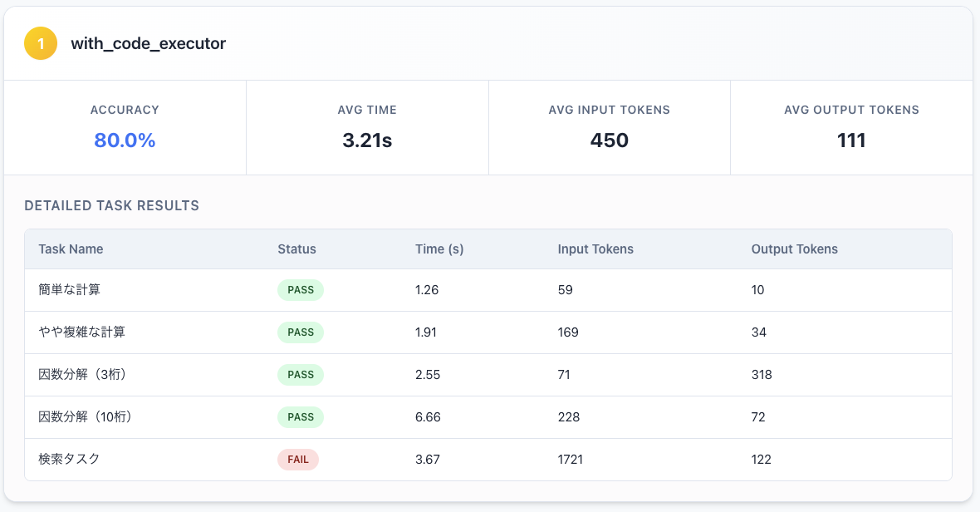Click the yellow rank 1 badge

41,43
